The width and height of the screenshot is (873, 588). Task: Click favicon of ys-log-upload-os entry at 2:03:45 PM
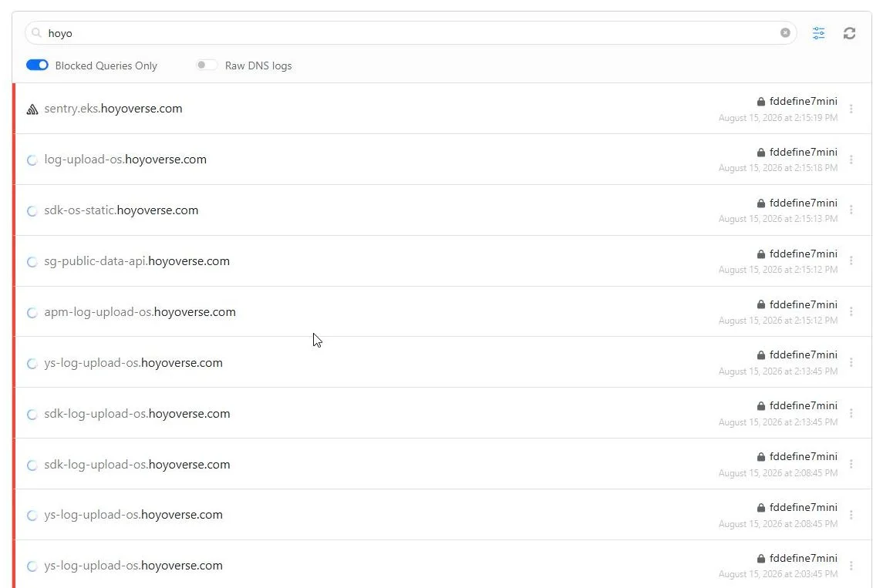pyautogui.click(x=32, y=566)
